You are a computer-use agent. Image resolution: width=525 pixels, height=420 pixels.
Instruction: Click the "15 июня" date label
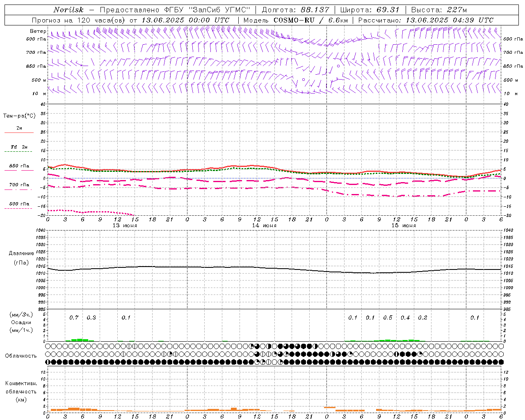coord(404,226)
